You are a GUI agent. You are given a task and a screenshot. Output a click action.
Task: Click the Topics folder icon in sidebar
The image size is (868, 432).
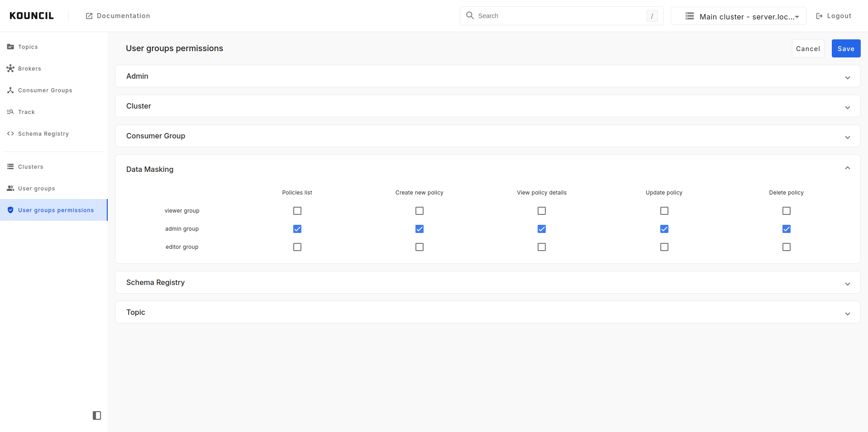[10, 47]
